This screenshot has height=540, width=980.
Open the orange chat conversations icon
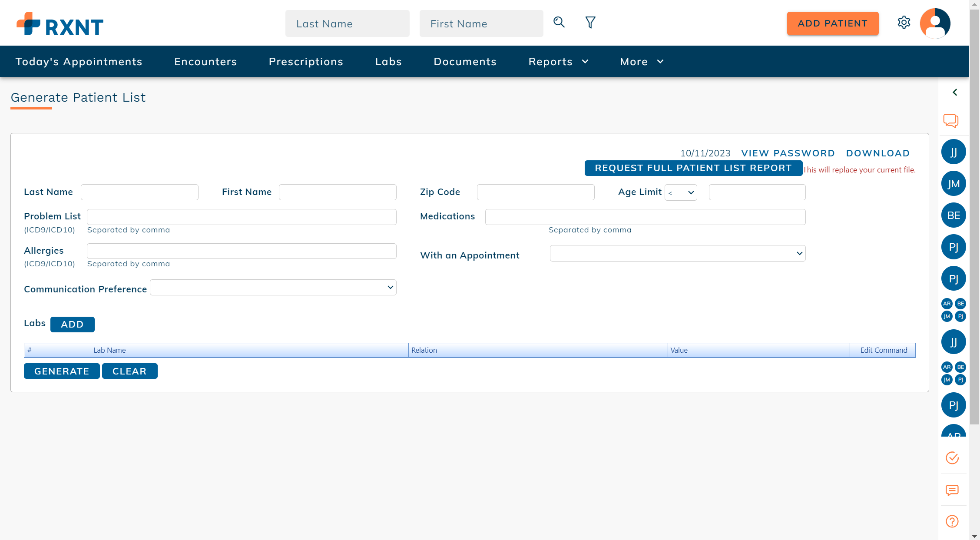point(951,121)
